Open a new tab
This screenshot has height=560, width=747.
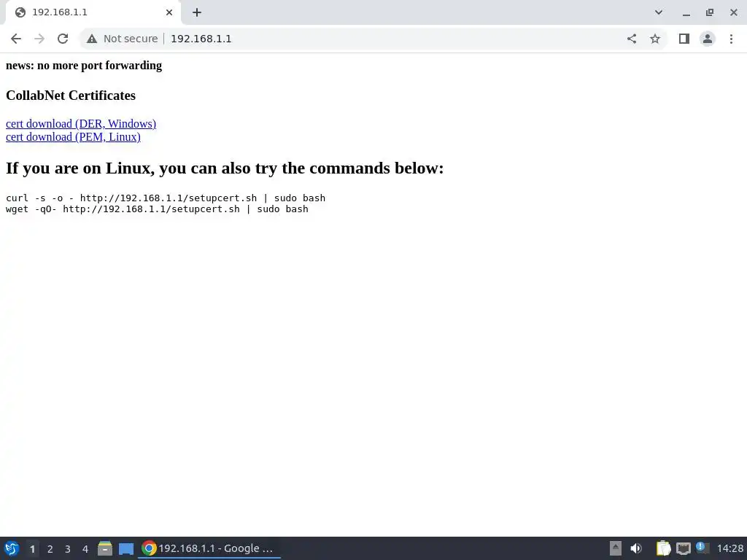tap(197, 12)
